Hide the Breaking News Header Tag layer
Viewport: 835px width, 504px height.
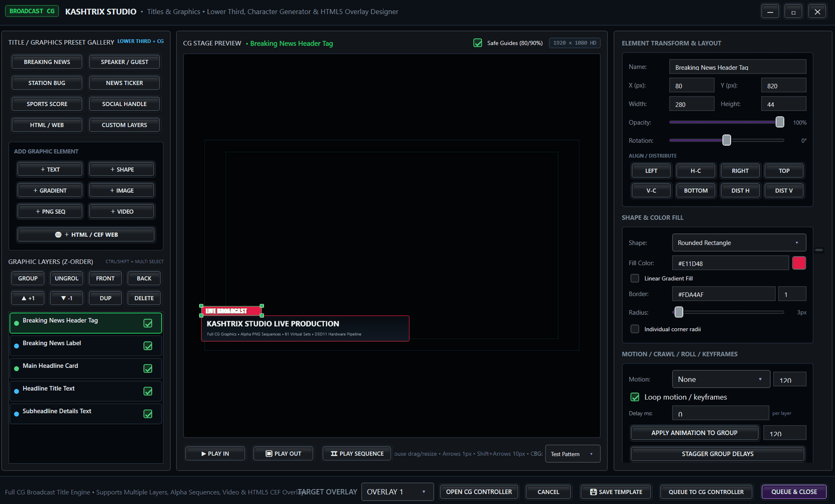coord(148,323)
